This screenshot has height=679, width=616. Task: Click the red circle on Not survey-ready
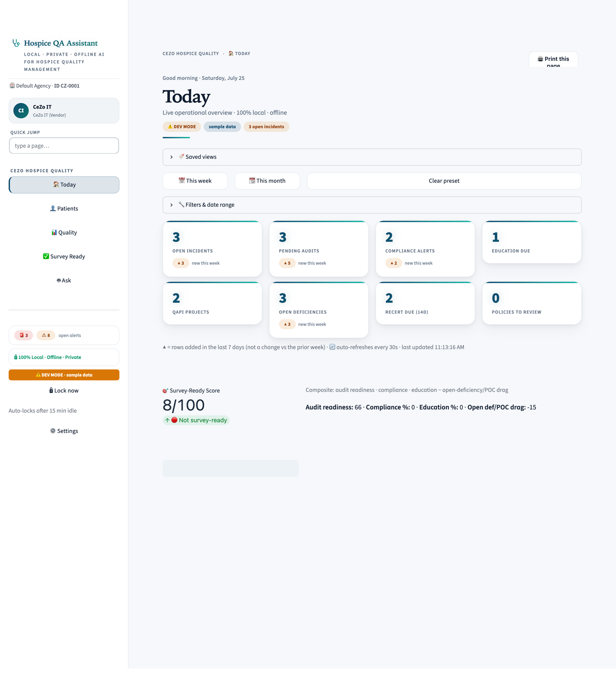coord(174,420)
